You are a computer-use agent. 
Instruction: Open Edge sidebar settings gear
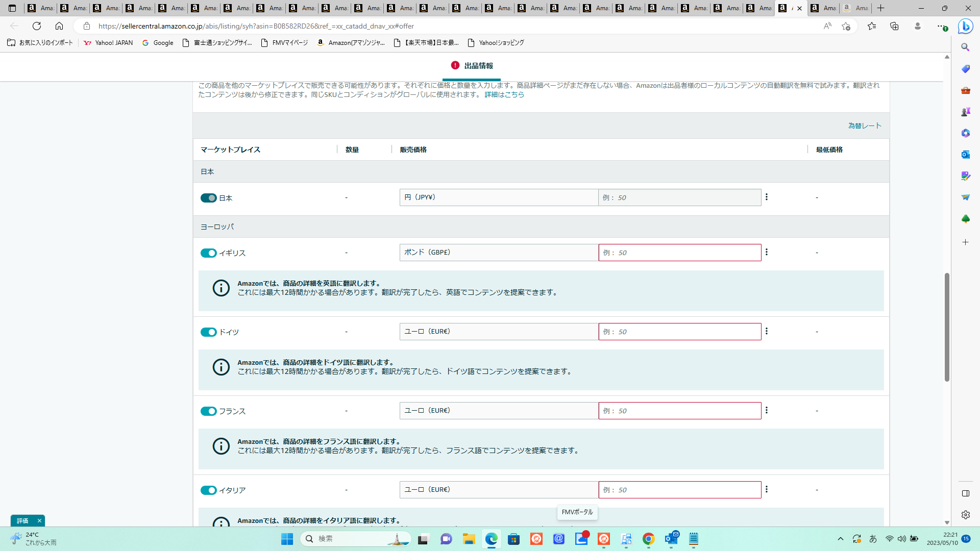965,515
